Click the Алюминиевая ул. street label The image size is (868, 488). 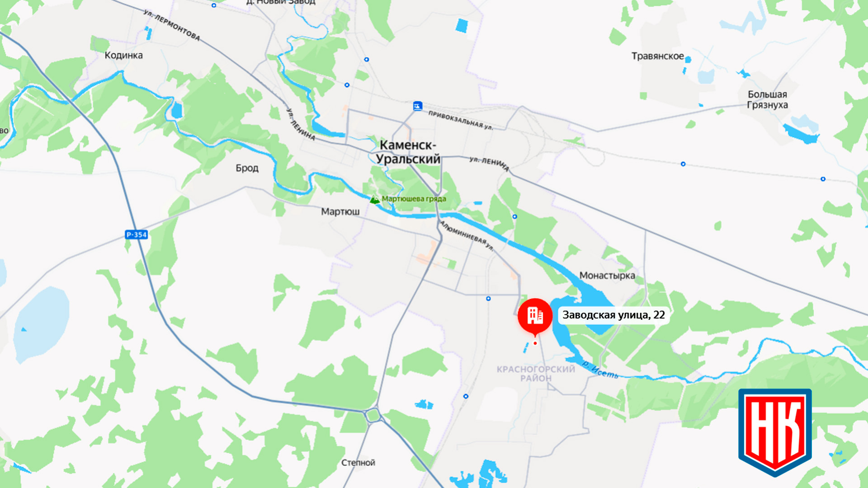(x=467, y=235)
